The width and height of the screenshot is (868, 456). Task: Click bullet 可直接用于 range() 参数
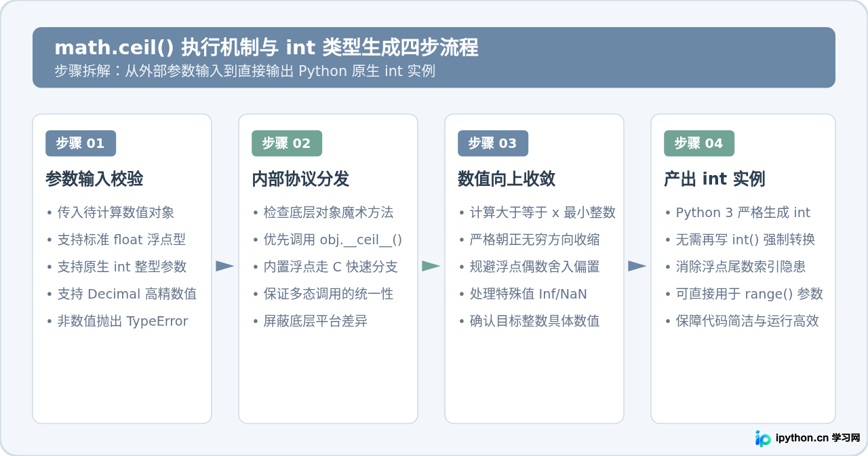point(743,294)
